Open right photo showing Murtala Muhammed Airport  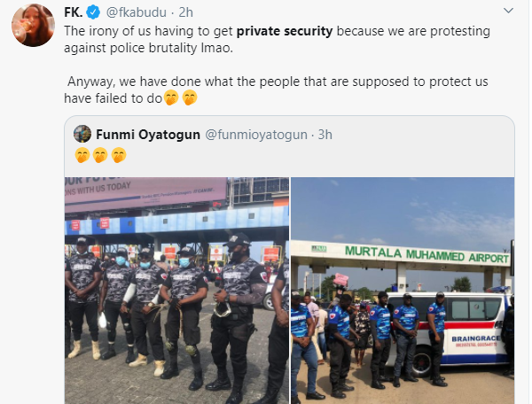[x=403, y=289]
